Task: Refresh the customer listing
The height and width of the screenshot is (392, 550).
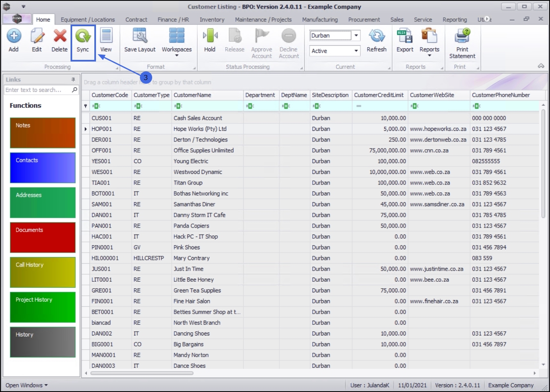Action: coord(377,40)
